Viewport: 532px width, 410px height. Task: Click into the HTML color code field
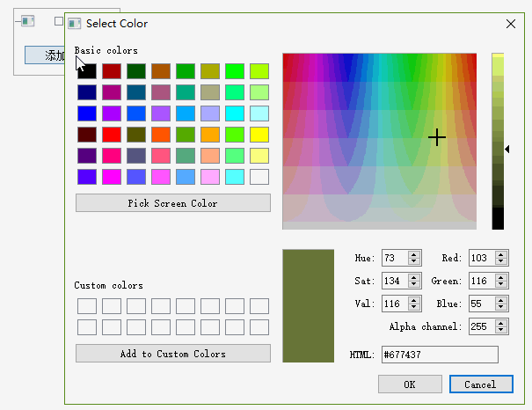coord(440,355)
